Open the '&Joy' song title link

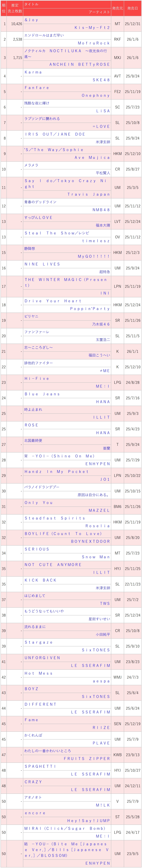pos(31,20)
